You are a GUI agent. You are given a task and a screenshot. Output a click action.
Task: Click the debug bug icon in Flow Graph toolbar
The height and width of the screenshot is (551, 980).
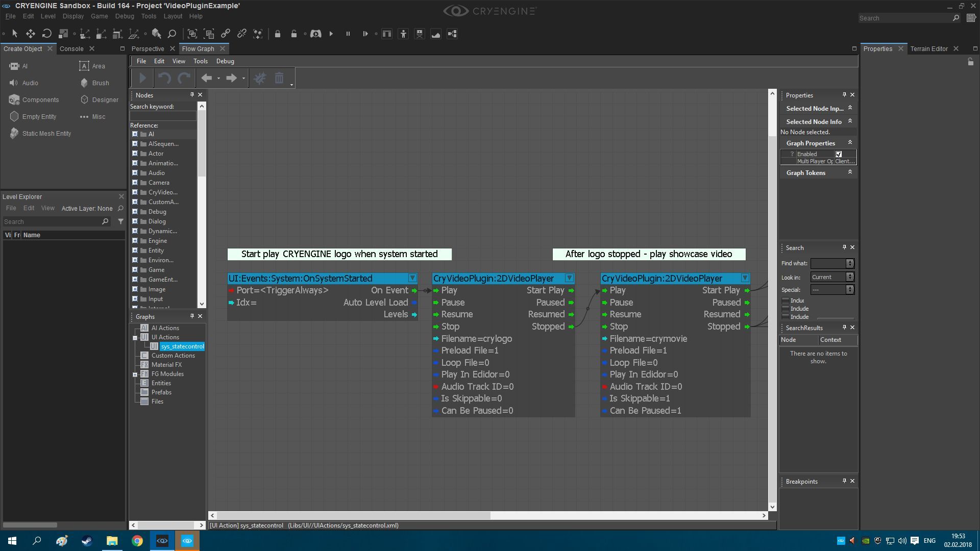point(260,78)
